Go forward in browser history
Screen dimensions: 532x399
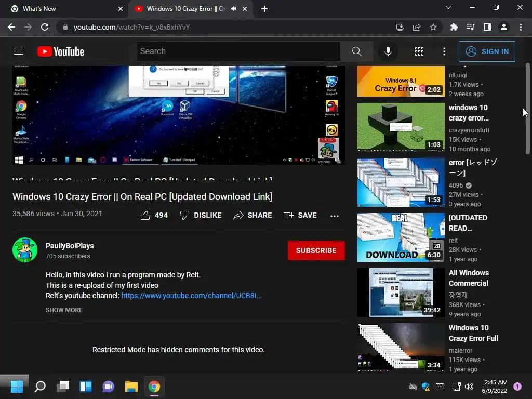tap(28, 27)
